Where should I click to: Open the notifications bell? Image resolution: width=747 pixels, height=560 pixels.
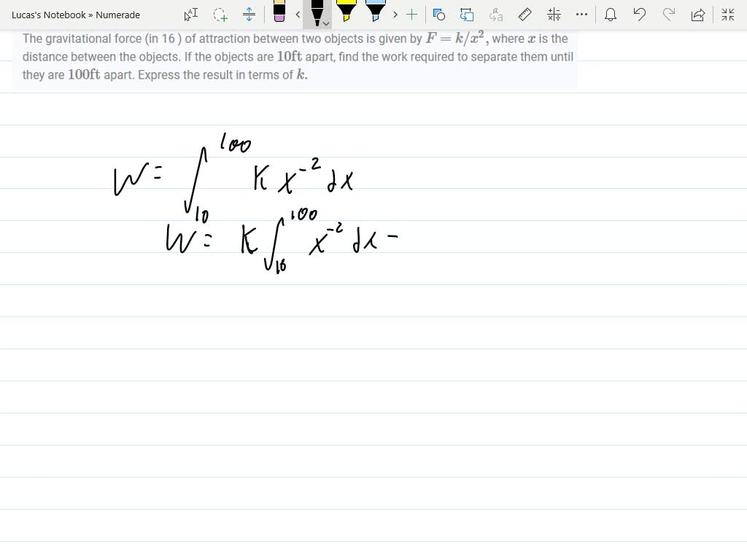point(611,15)
